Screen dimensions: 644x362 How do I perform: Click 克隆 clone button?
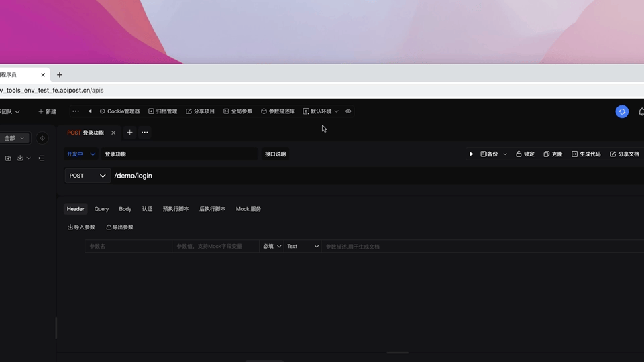(x=553, y=154)
